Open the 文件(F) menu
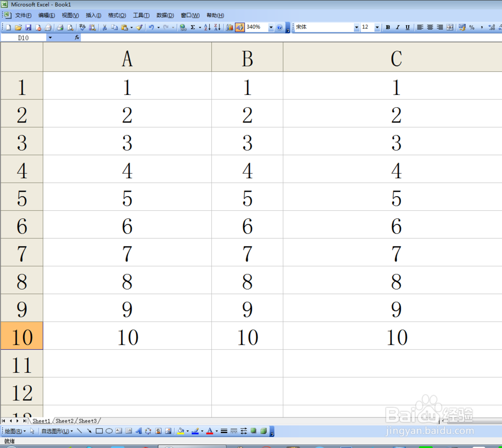Image resolution: width=502 pixels, height=448 pixels. 24,16
